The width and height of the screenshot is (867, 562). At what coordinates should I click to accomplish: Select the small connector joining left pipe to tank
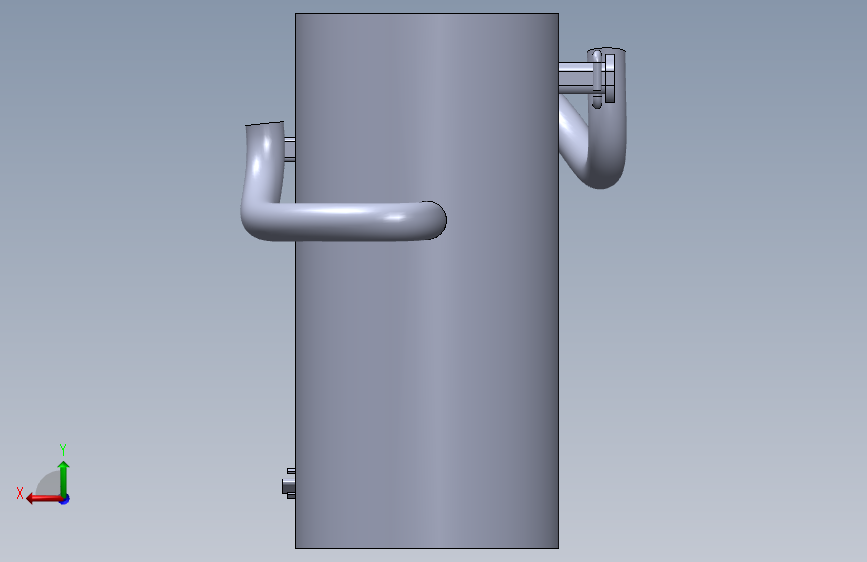[289, 149]
